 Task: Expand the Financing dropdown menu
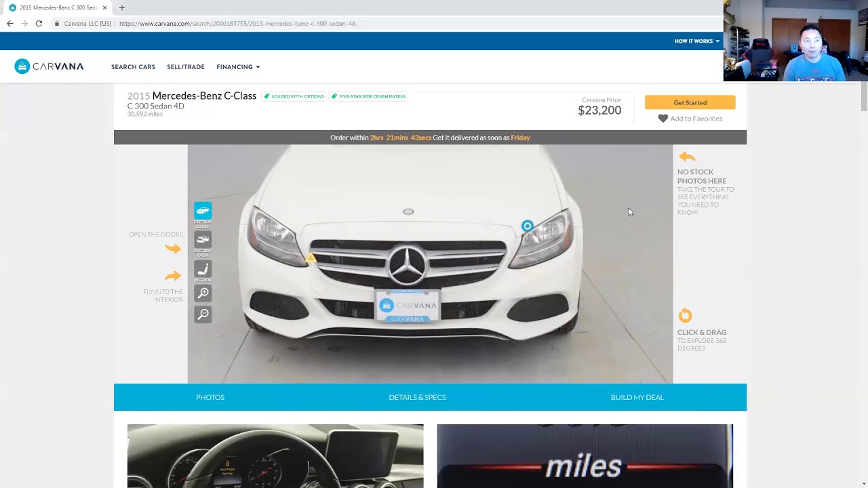(x=238, y=67)
